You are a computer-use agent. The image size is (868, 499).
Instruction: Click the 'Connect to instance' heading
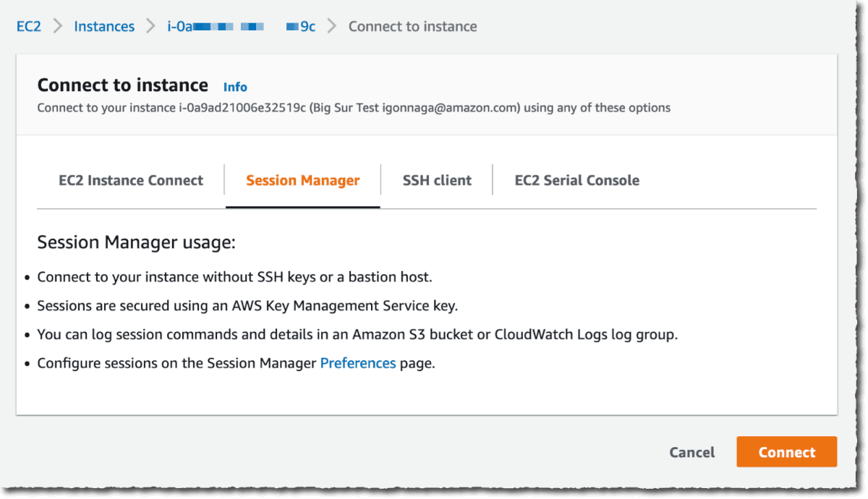tap(123, 85)
